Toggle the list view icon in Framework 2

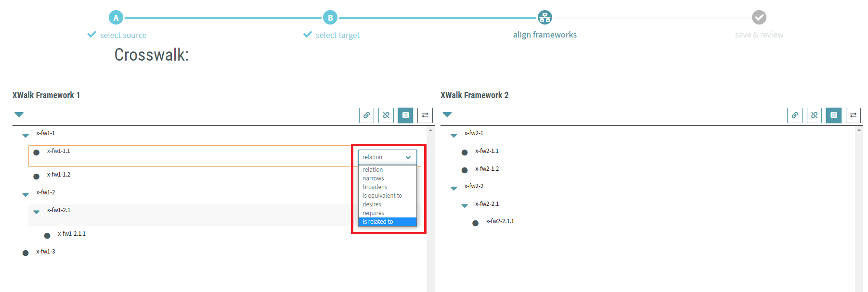tap(833, 115)
